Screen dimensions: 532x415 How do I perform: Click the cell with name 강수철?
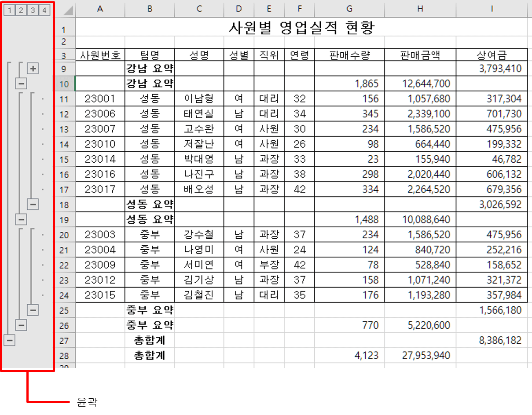click(x=199, y=234)
